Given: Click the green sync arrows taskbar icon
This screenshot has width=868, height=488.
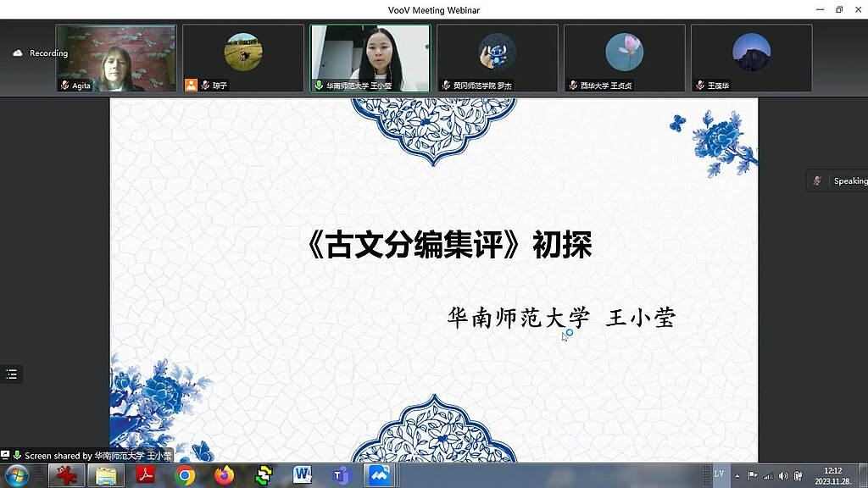Looking at the screenshot, I should pyautogui.click(x=264, y=476).
